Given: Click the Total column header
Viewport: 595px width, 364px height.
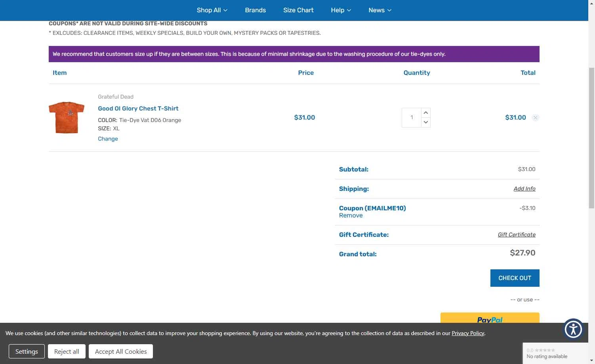Looking at the screenshot, I should [528, 73].
